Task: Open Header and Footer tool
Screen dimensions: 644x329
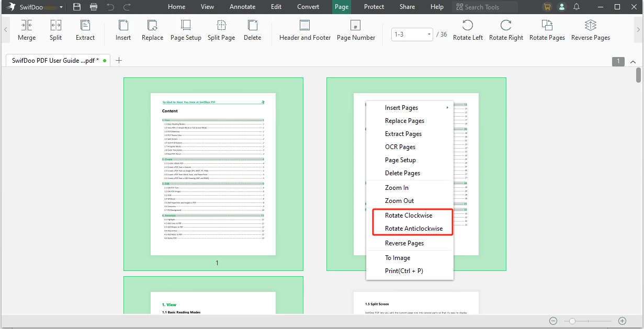Action: [x=305, y=30]
